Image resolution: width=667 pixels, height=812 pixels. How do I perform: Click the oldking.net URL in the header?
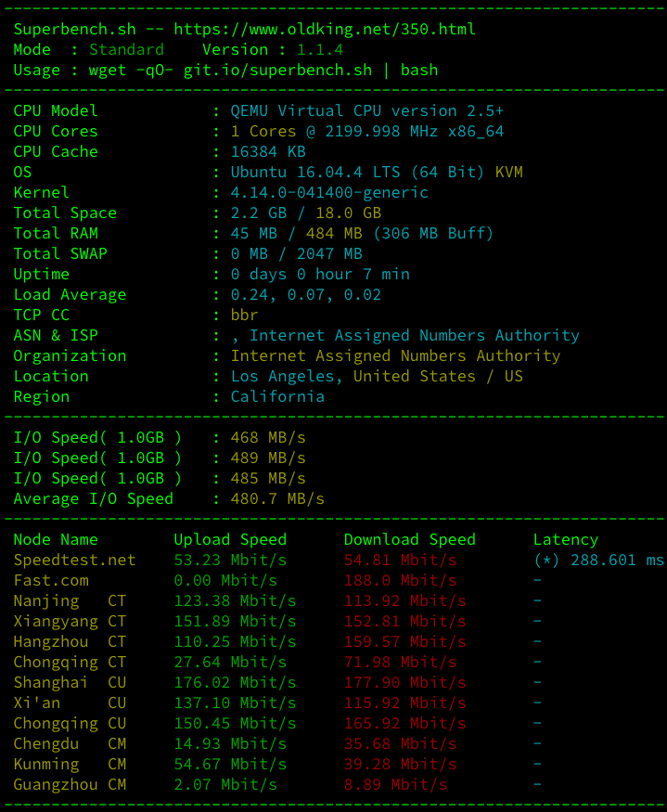(x=325, y=29)
